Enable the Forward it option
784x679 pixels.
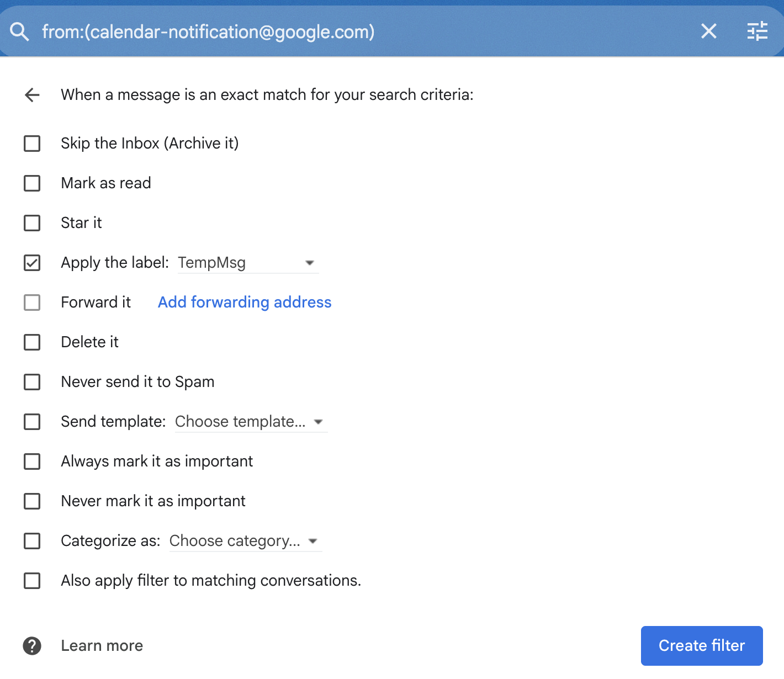32,303
